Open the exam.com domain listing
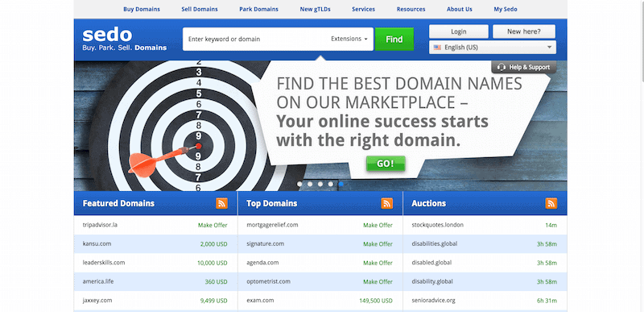This screenshot has width=644, height=312. click(x=260, y=300)
